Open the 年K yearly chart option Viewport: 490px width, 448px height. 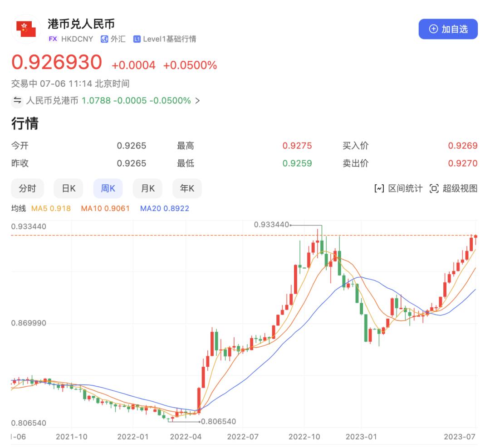pos(187,188)
